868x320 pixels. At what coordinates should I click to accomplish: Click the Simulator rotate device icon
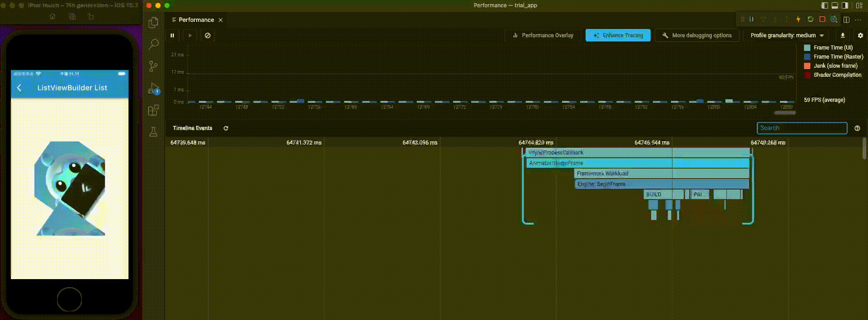(x=91, y=16)
